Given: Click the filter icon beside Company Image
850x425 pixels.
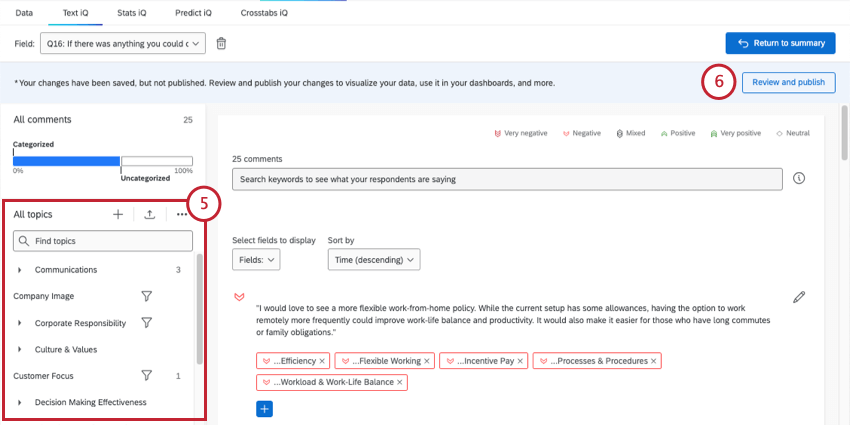Looking at the screenshot, I should (x=146, y=296).
